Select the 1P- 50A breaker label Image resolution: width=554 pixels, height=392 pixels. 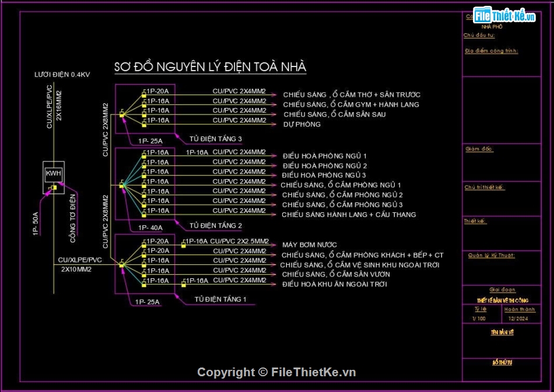click(x=36, y=224)
